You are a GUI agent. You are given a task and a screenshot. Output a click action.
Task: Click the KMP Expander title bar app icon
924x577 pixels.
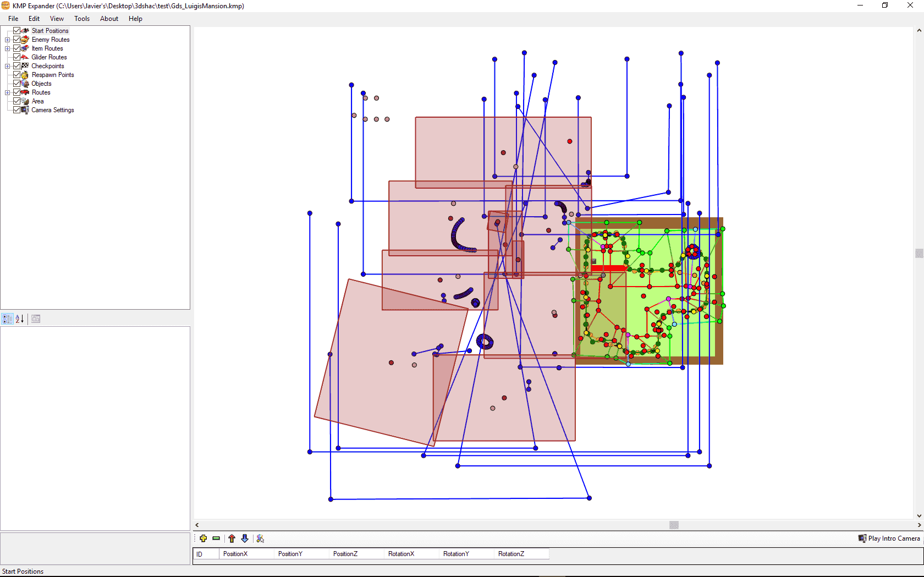[5, 6]
